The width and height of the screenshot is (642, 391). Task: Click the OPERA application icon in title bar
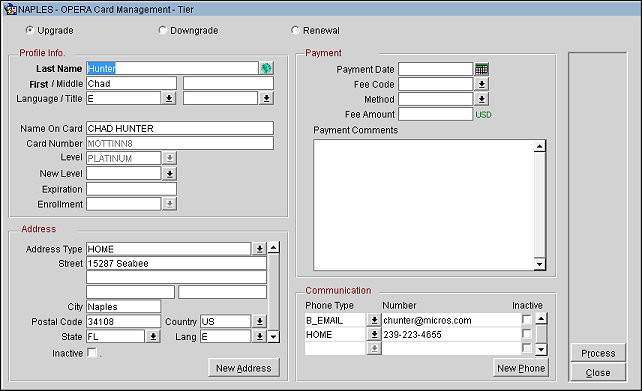[x=10, y=9]
